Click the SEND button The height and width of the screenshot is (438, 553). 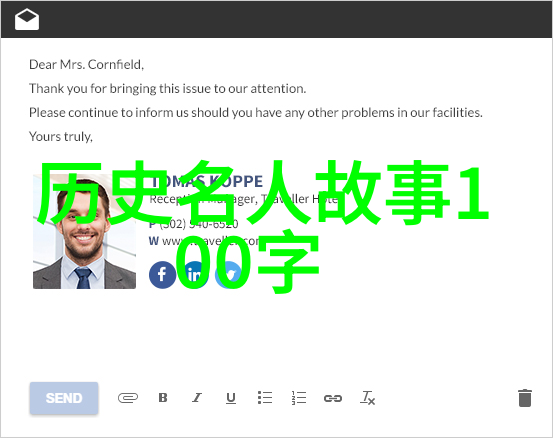64,398
